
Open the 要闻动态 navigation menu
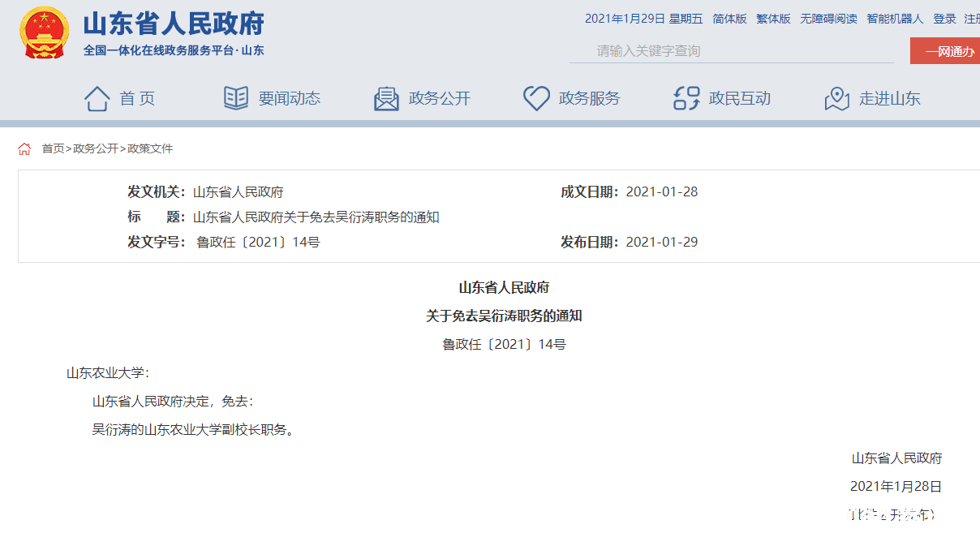290,99
